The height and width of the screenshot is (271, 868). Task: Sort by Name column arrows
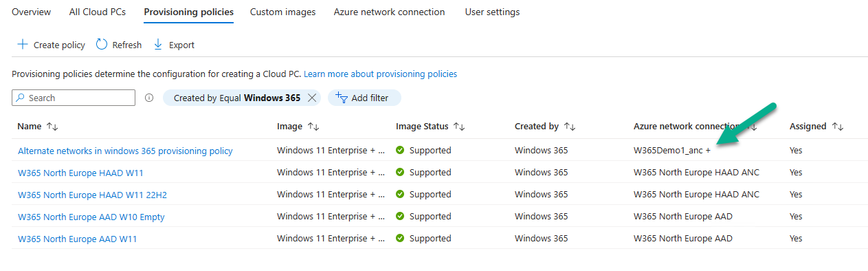pos(52,127)
